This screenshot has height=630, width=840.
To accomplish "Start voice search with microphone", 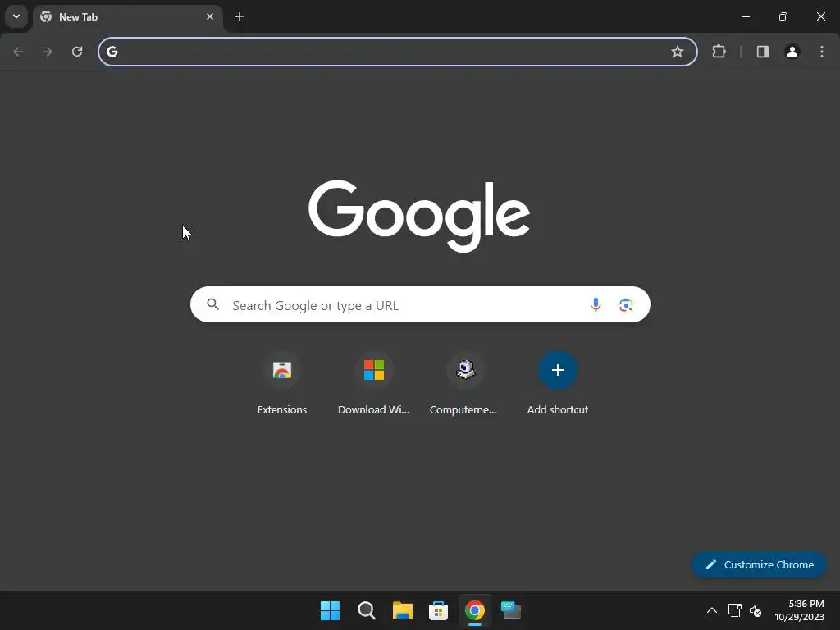I will pos(596,305).
